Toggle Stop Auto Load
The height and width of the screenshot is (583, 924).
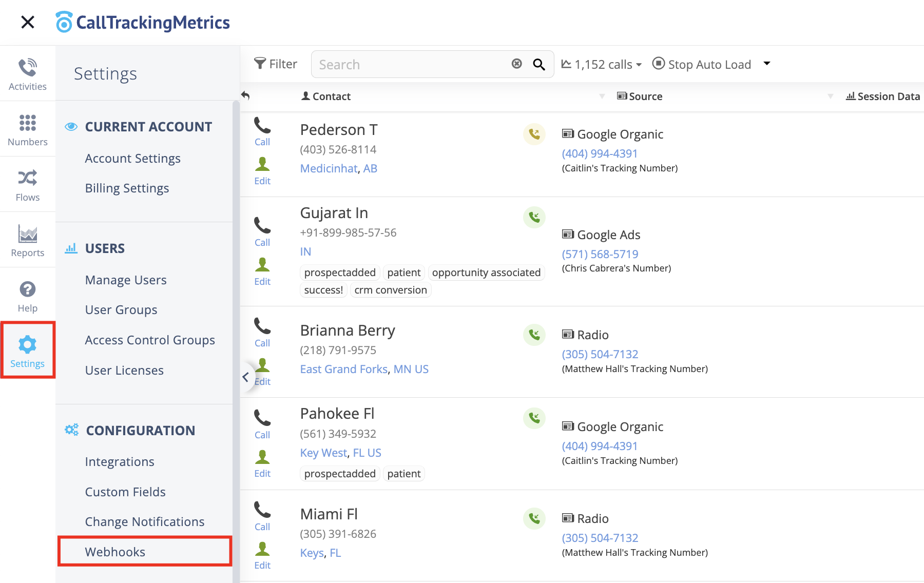click(702, 64)
